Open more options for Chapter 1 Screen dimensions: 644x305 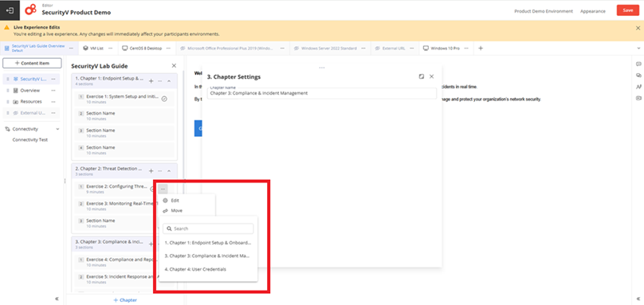(159, 81)
